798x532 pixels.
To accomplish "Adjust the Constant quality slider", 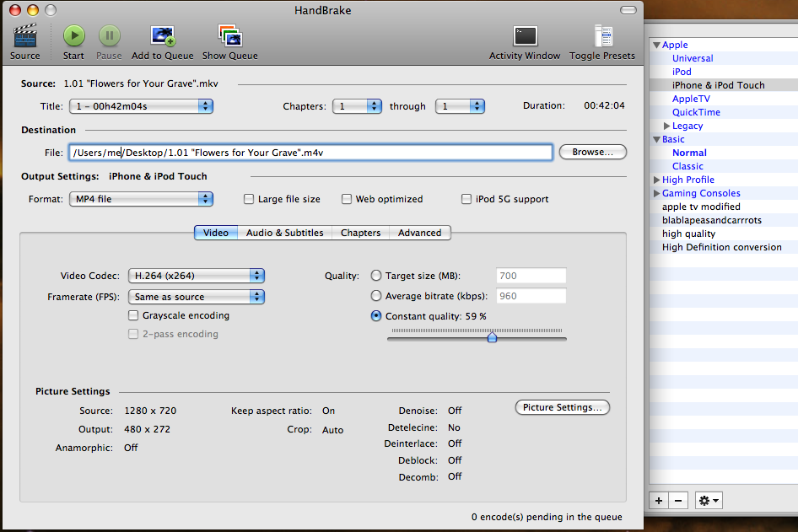I will tap(493, 337).
